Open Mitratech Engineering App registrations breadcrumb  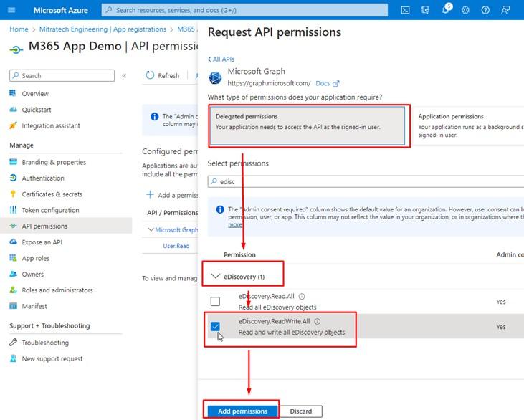(103, 29)
